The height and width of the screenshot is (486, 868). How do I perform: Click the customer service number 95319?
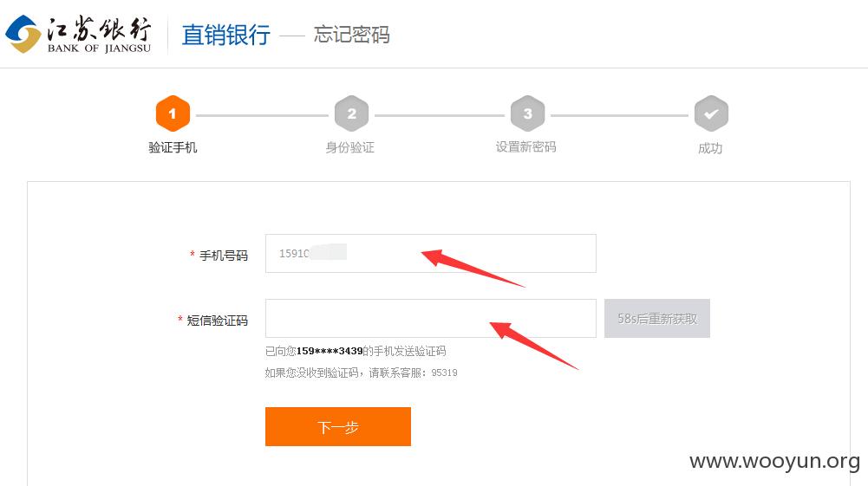click(445, 373)
